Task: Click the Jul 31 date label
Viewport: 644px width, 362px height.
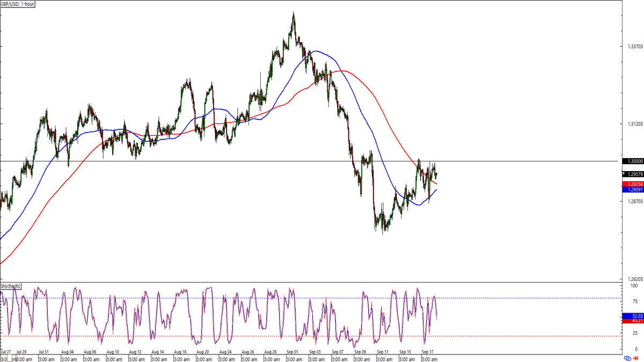Action: click(44, 352)
